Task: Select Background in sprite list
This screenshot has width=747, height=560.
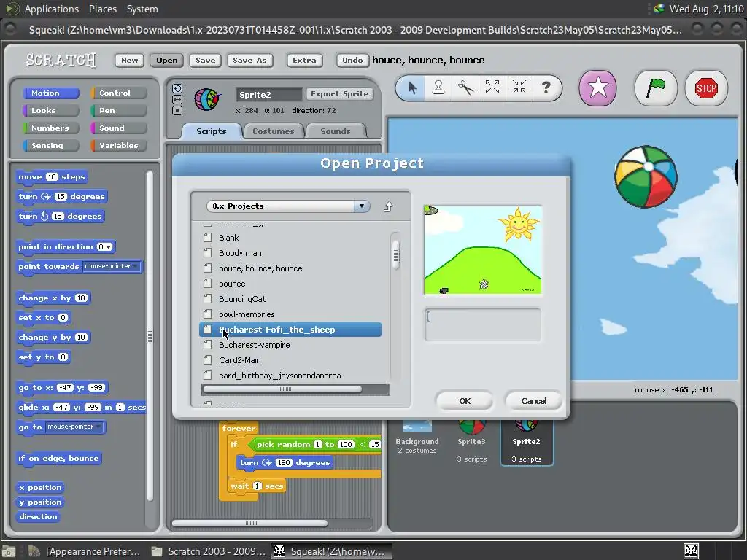Action: click(417, 438)
